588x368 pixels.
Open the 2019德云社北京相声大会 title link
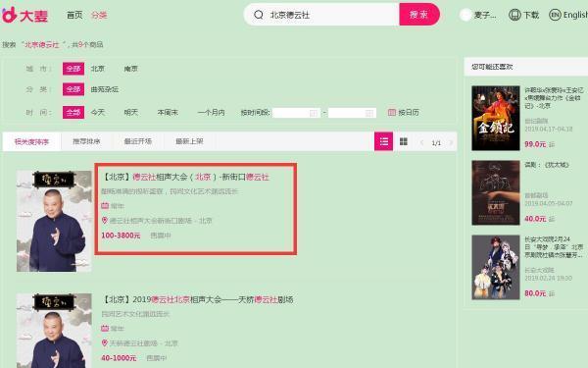(x=198, y=299)
